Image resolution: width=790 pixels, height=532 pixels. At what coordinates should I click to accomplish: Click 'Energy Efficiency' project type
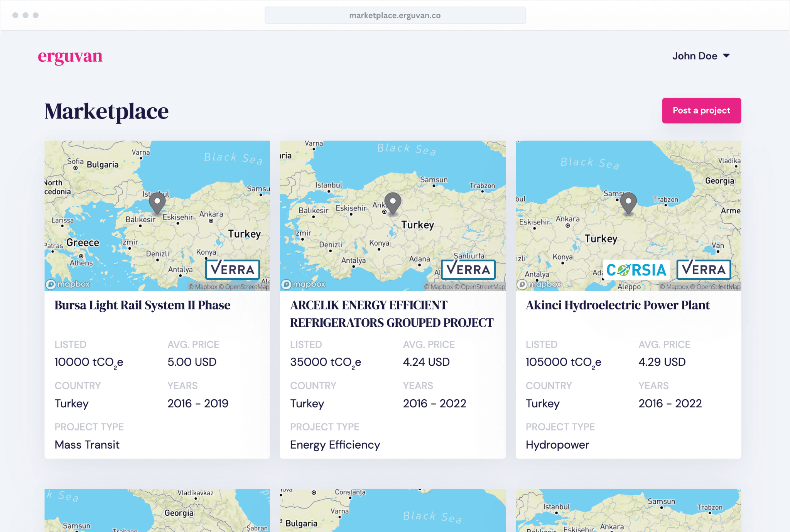click(335, 445)
